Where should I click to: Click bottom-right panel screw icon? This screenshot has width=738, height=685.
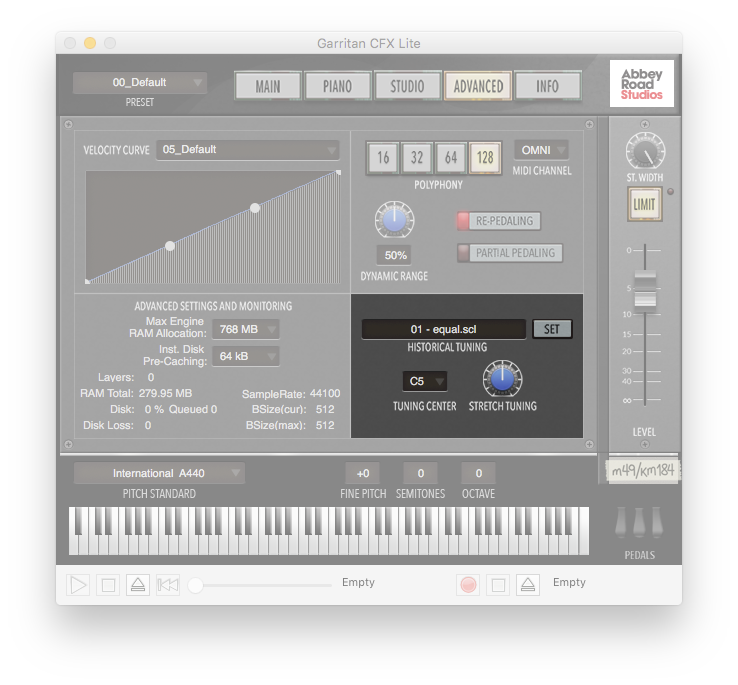589,444
